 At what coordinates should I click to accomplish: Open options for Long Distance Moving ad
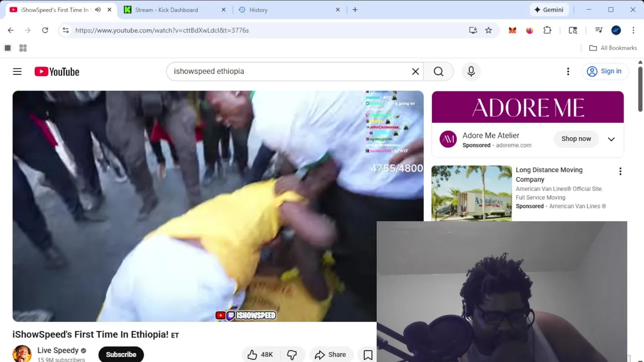click(620, 171)
